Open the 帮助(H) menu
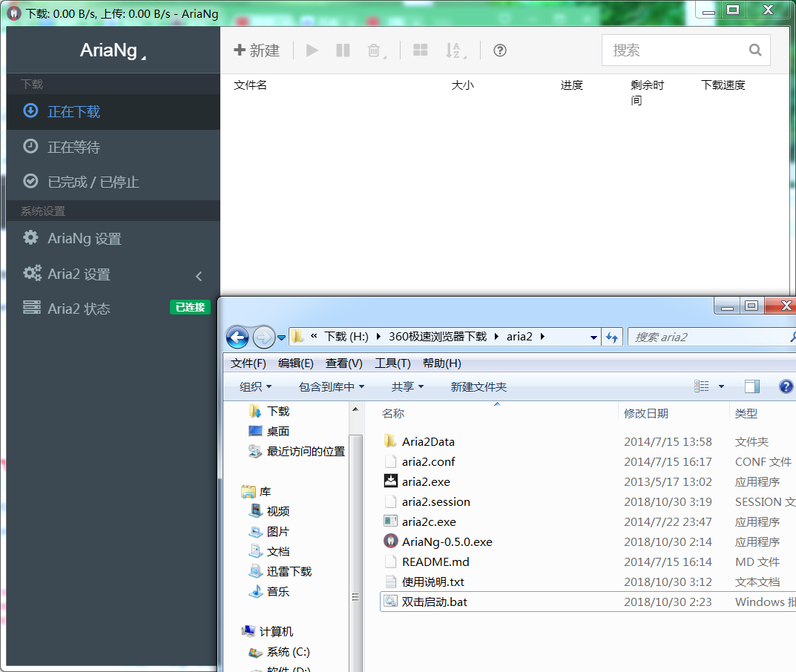 point(441,363)
